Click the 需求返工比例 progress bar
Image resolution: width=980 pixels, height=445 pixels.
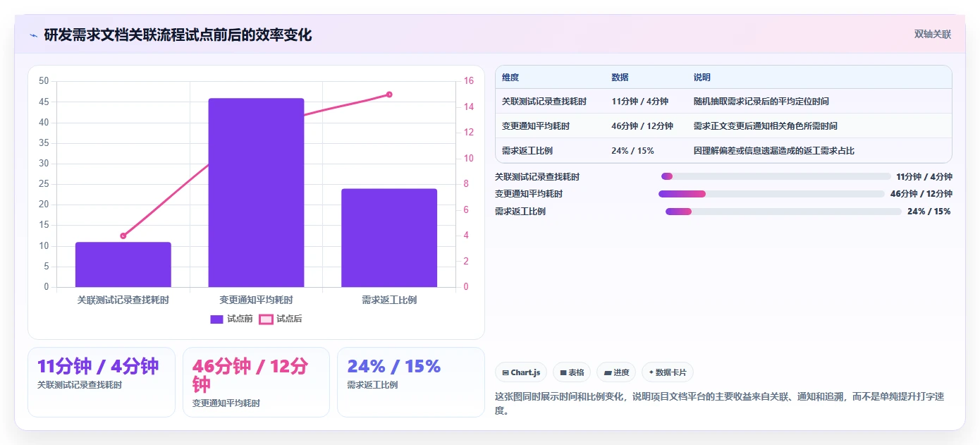(783, 212)
